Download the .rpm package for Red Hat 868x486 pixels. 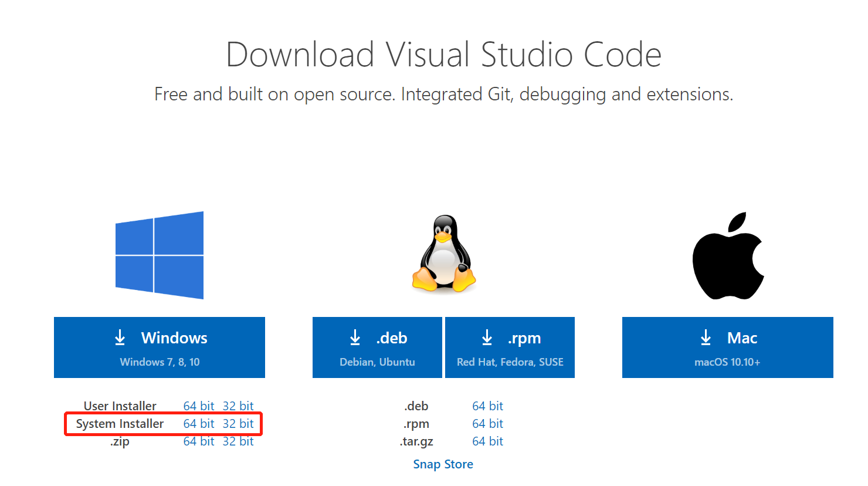(510, 347)
